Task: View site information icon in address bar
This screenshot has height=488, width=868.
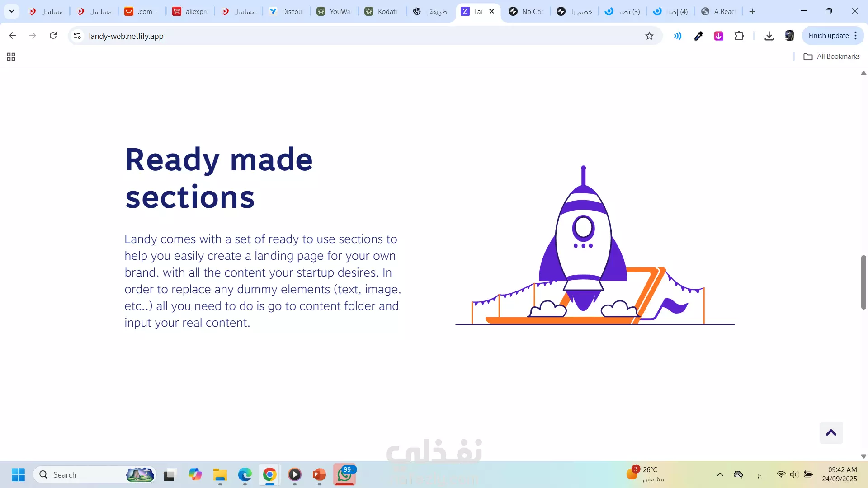Action: pos(77,36)
